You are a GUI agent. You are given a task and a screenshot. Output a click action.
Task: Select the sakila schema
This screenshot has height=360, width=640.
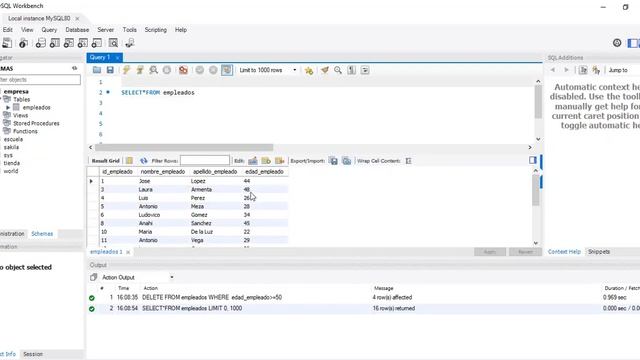[x=11, y=147]
